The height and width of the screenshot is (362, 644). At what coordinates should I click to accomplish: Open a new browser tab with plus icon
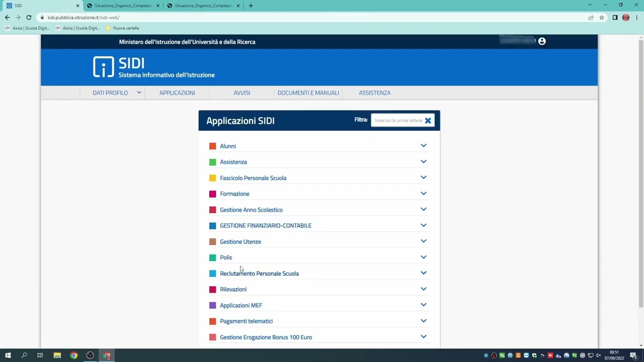click(x=251, y=6)
